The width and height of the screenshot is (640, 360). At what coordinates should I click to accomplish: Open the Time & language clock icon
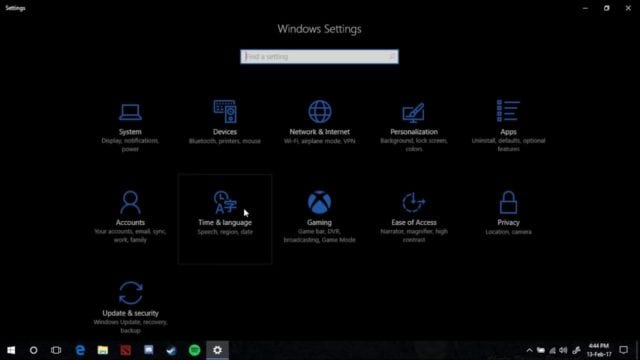[225, 202]
